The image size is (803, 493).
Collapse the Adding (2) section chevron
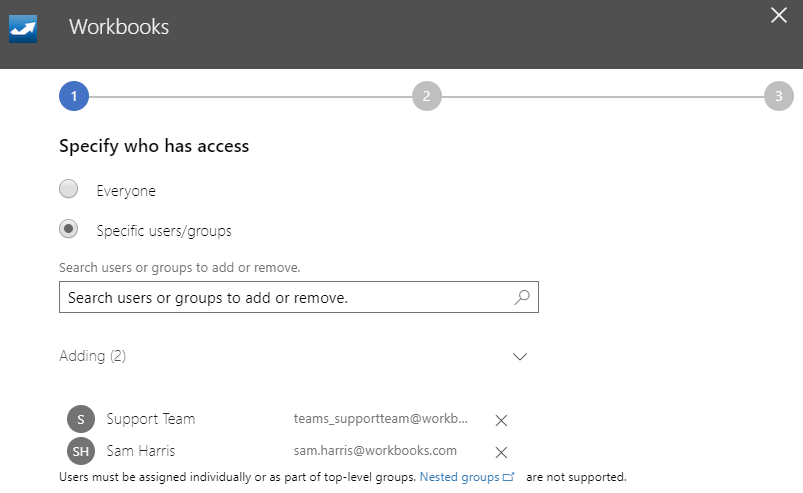[x=520, y=356]
